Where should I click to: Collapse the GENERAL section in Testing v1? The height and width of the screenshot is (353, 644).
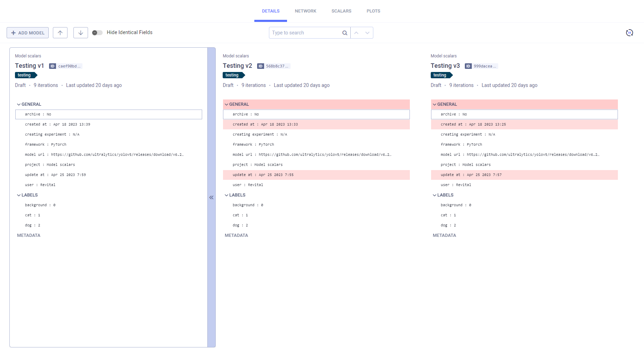[x=19, y=104]
